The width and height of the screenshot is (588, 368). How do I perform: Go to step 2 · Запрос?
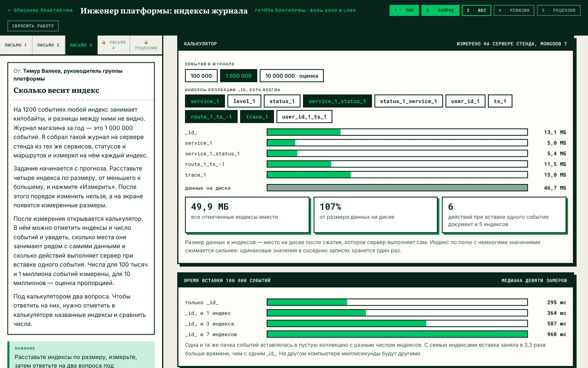[440, 10]
